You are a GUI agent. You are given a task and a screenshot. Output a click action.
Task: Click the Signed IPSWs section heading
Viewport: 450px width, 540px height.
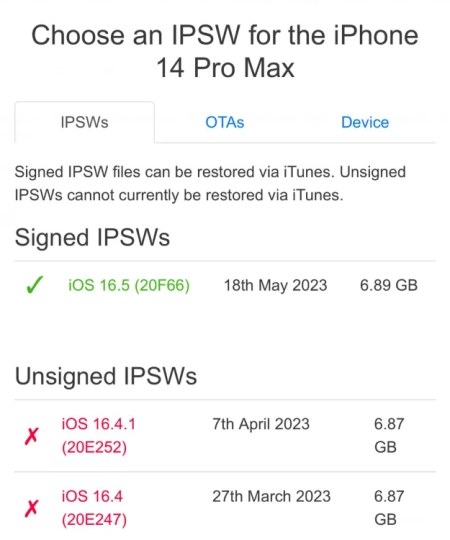(x=92, y=238)
